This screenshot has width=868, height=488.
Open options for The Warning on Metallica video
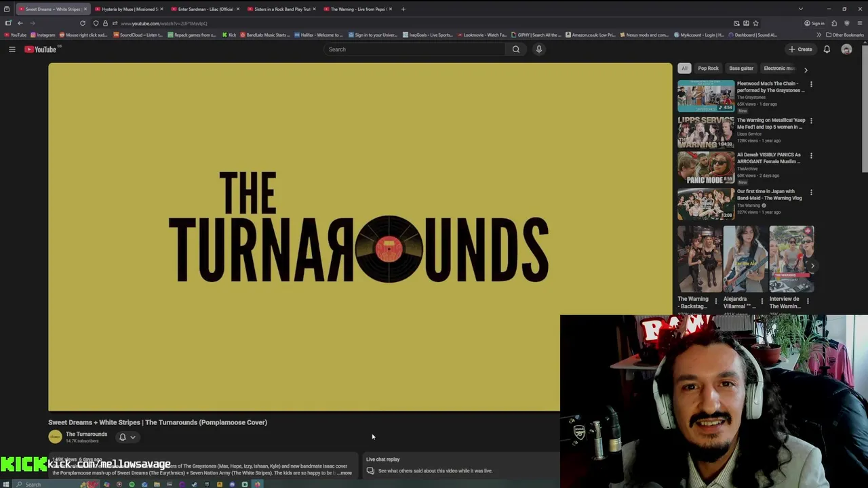[811, 121]
